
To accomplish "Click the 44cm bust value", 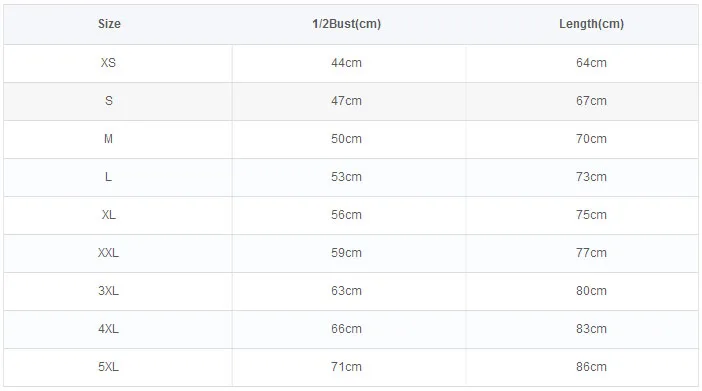I will [347, 63].
